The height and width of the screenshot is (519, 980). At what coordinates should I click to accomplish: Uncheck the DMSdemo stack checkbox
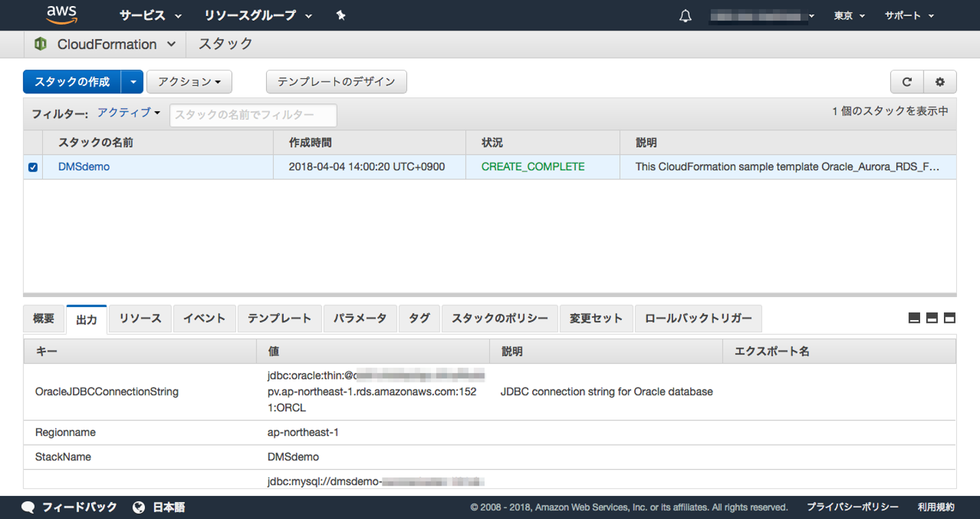33,168
